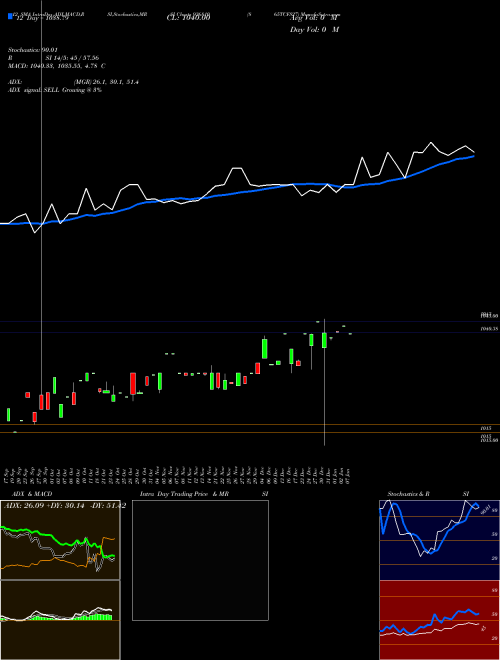This screenshot has height=660, width=500.
Task: Select the MACD: 1040.33 values line
Action: click(56, 66)
